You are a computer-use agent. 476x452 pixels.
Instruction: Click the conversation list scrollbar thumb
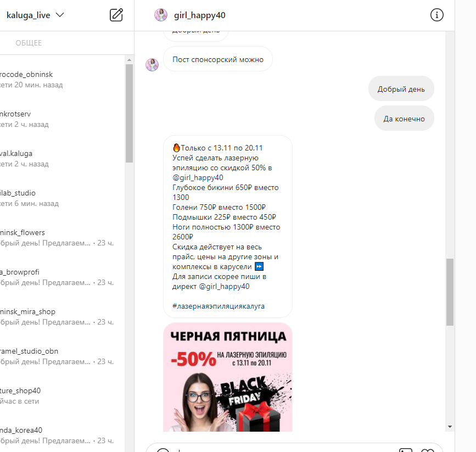pos(130,113)
